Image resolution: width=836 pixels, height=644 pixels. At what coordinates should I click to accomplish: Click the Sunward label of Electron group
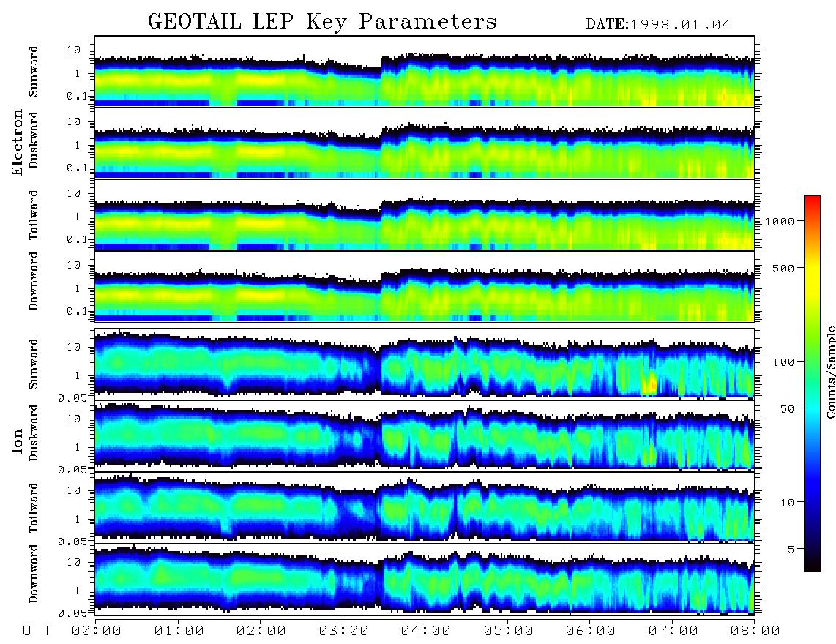click(x=34, y=72)
